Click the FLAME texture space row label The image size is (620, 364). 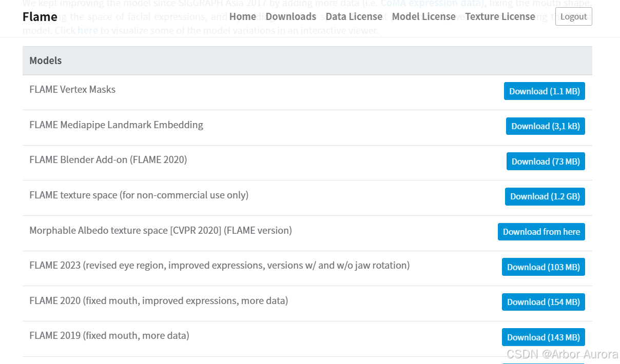[139, 195]
